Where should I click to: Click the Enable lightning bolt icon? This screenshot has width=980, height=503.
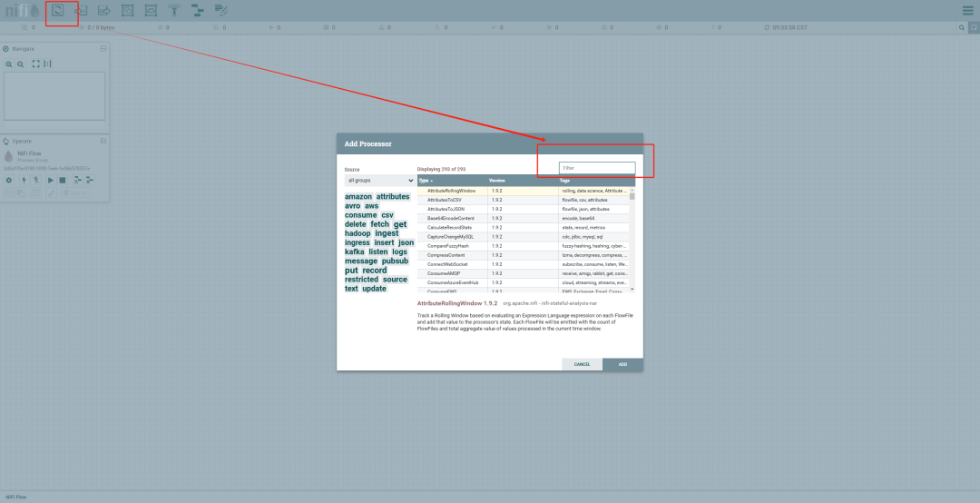24,180
